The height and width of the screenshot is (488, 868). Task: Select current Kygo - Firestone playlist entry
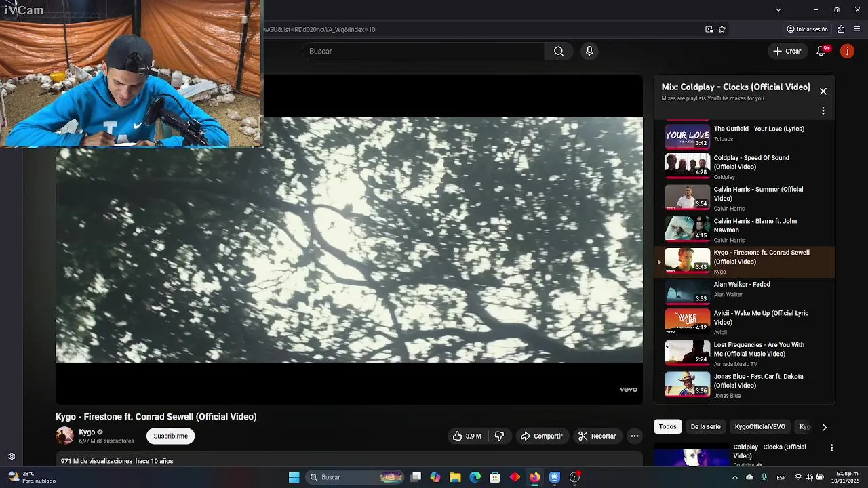(745, 262)
